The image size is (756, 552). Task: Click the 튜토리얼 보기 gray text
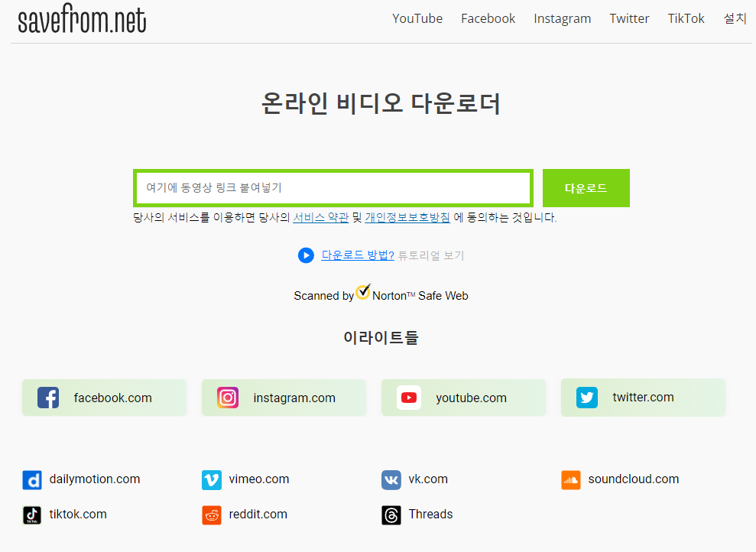(x=430, y=255)
